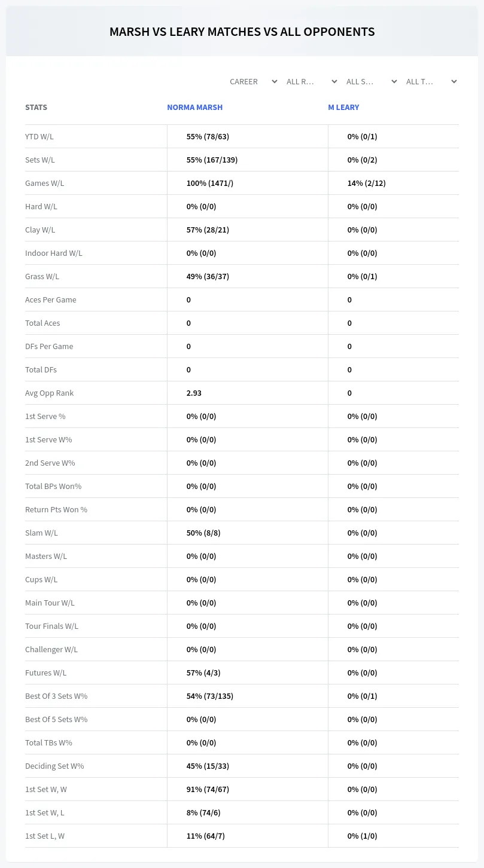Open M Leary player link

tap(343, 108)
